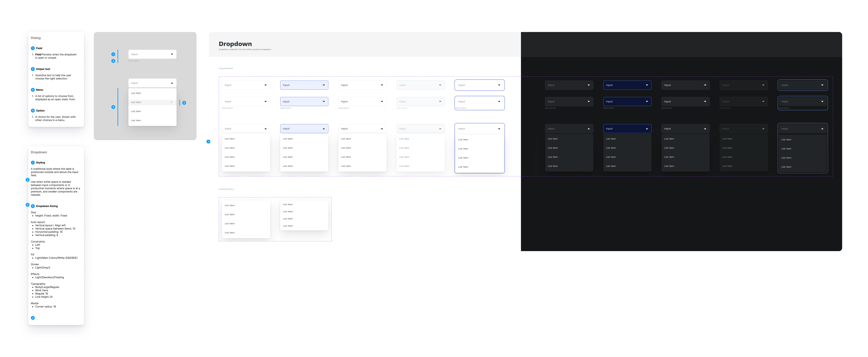This screenshot has width=868, height=357.
Task: Click up caret of dark navy-filled open dropdown
Action: coord(647,129)
